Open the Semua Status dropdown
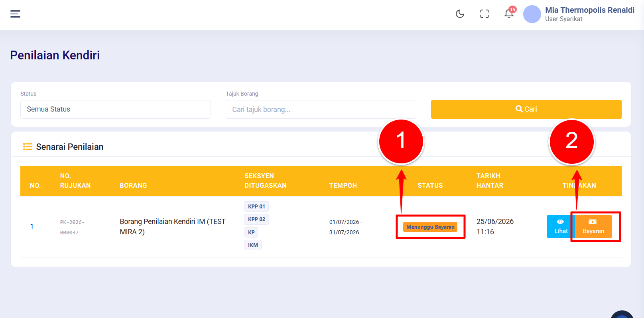The image size is (644, 318). tap(116, 109)
